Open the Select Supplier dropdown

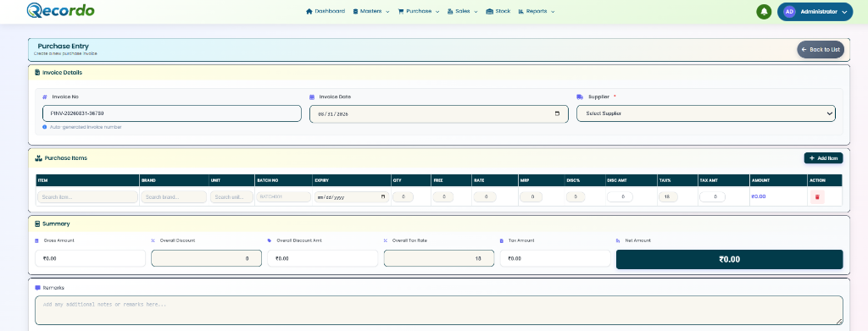706,113
